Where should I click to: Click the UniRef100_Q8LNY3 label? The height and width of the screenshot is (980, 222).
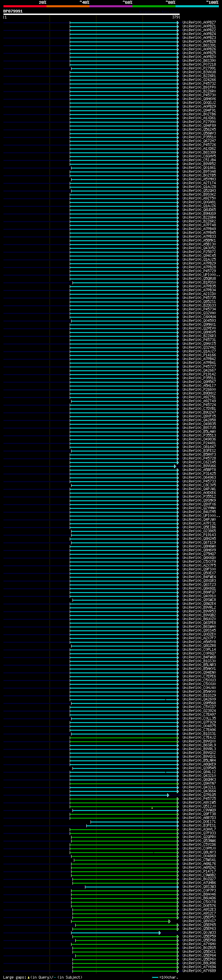tap(199, 852)
